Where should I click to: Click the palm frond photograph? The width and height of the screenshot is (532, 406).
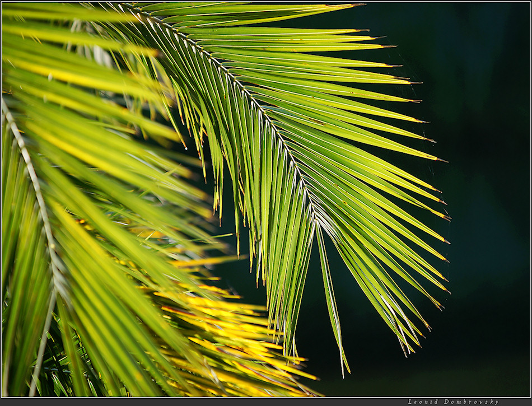(266, 199)
